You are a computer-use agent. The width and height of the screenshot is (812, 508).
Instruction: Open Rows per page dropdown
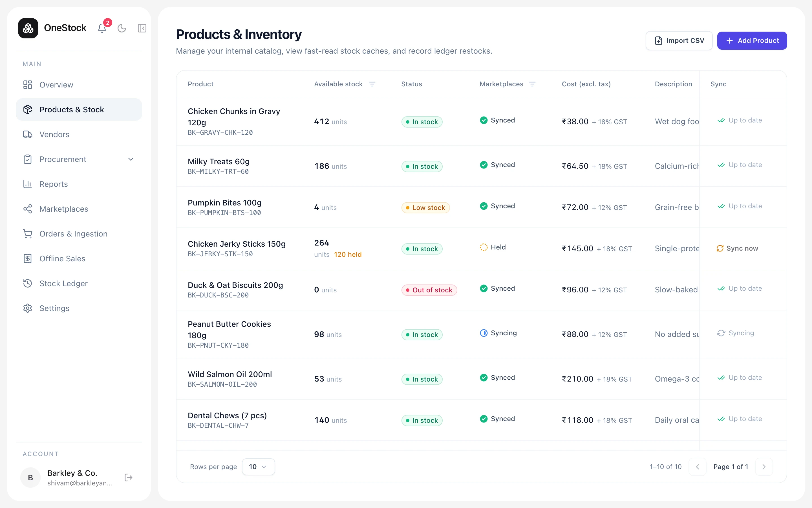point(258,467)
